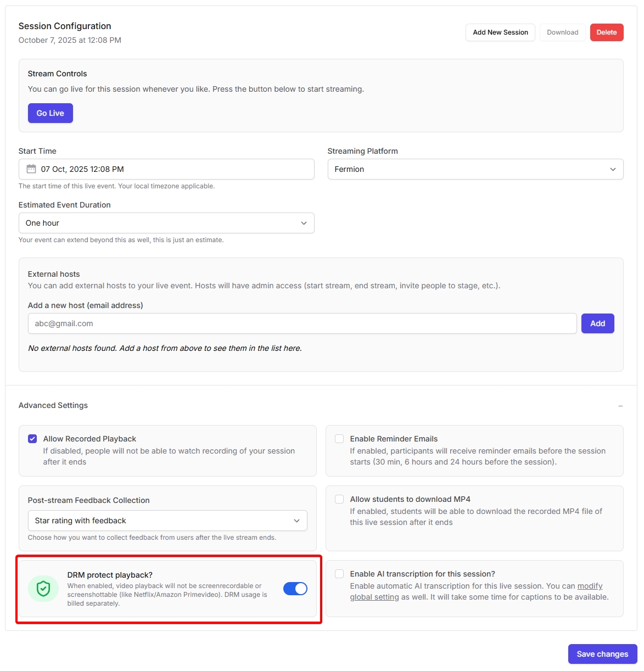
Task: Expand the Estimated Event Duration dropdown
Action: point(166,223)
